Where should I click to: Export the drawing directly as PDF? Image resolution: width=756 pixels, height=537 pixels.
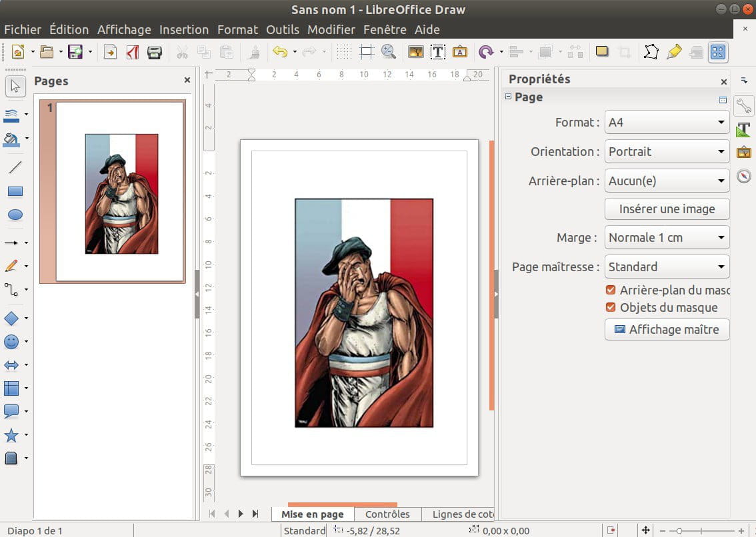132,51
